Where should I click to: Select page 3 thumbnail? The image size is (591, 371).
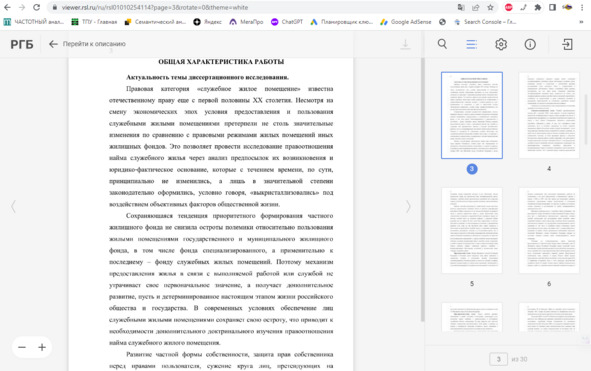472,115
